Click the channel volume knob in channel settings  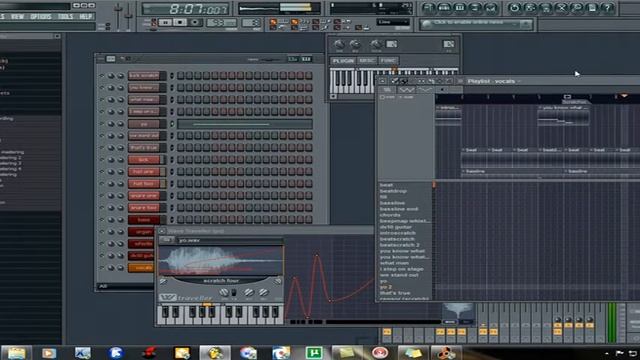[355, 44]
